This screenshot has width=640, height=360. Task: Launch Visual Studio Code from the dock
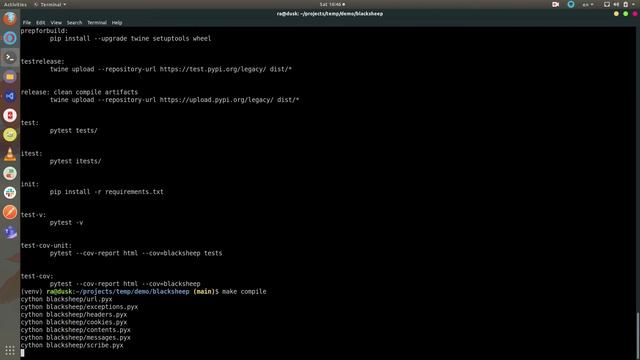[10, 96]
